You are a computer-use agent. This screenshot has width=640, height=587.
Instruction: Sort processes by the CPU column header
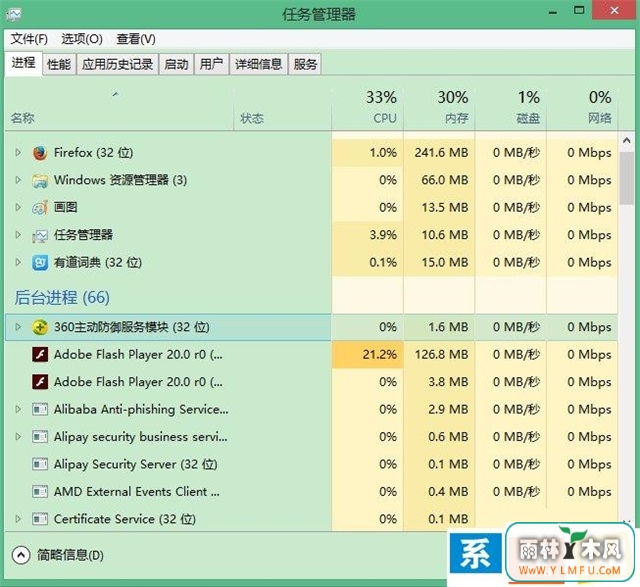(367, 109)
